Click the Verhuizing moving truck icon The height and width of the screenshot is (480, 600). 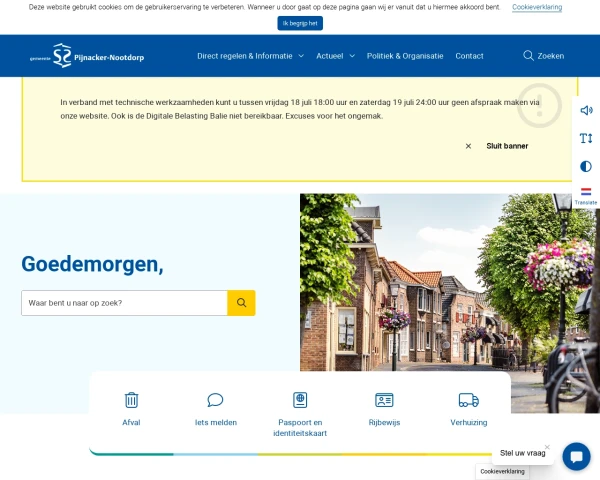pos(469,400)
